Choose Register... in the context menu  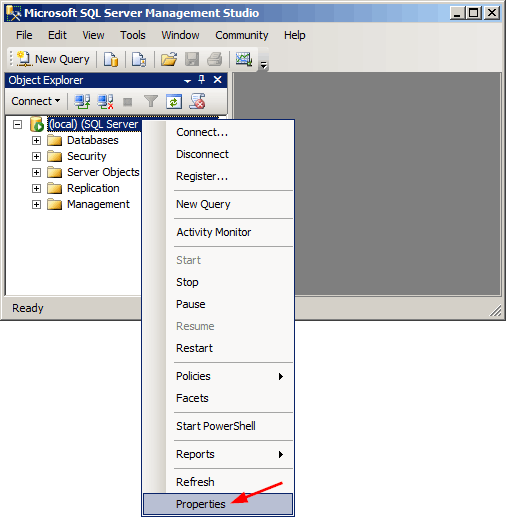tap(218, 176)
